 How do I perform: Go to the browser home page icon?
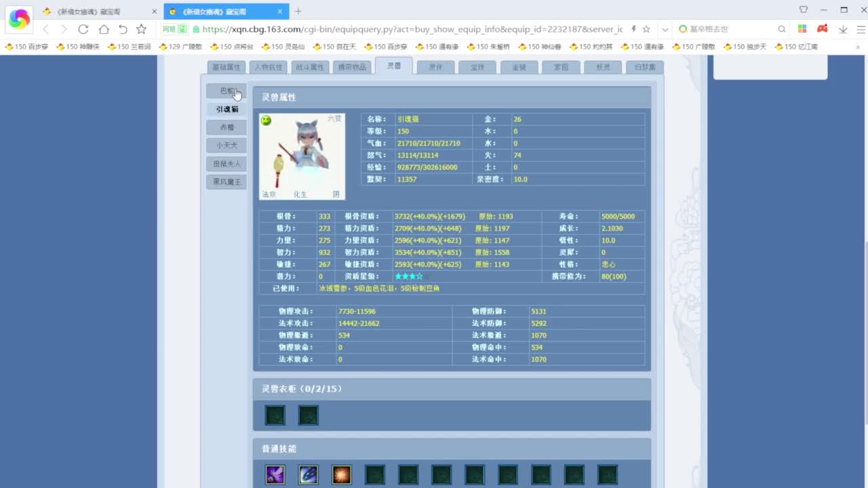[x=103, y=29]
